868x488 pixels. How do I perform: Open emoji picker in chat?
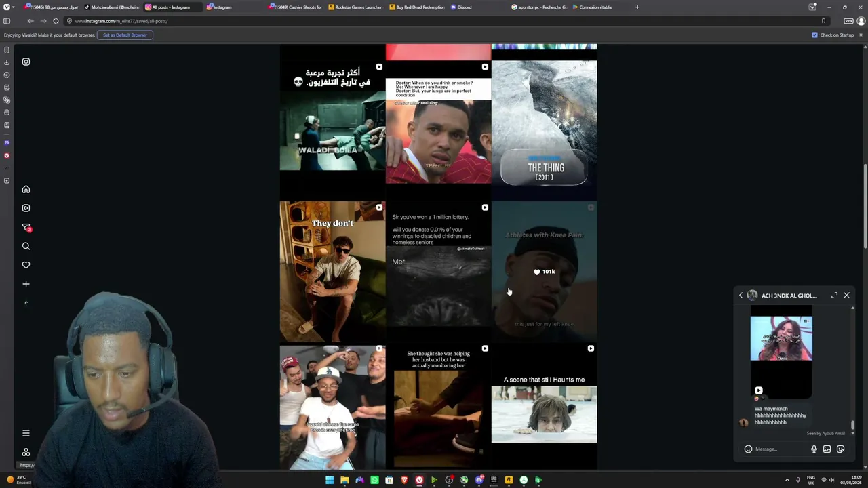point(748,449)
